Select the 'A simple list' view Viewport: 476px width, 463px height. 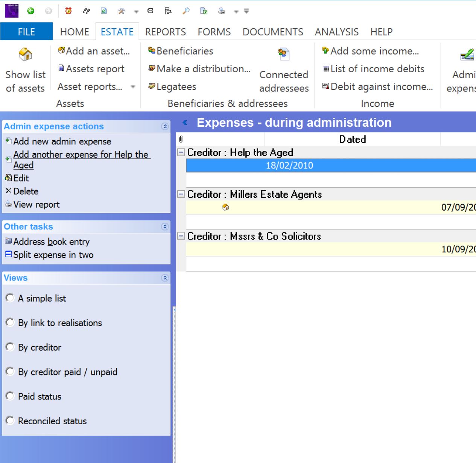tap(10, 298)
